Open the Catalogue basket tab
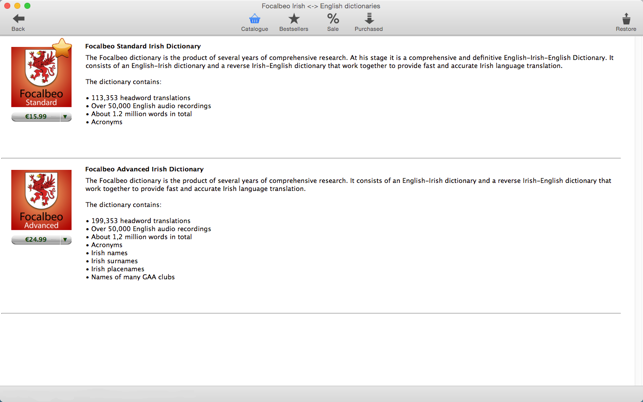 coord(254,22)
